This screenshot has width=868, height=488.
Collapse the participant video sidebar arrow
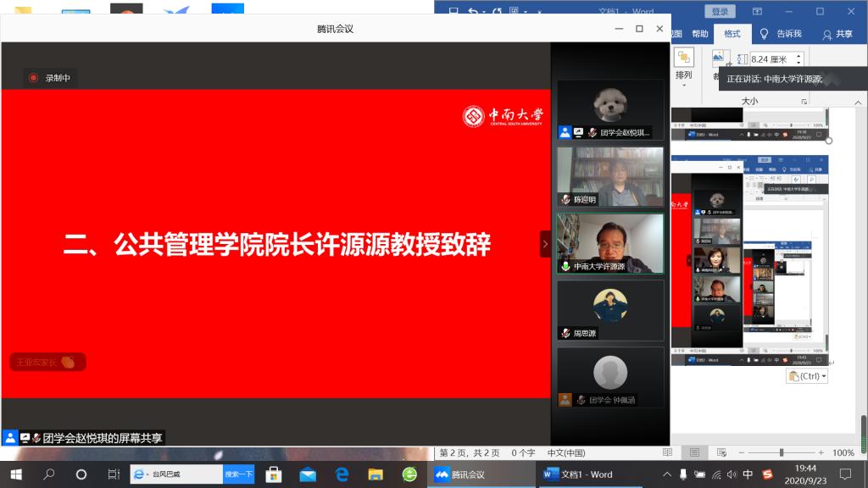545,244
